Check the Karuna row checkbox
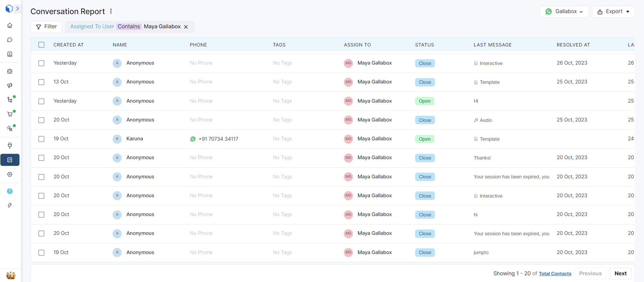 click(x=41, y=139)
